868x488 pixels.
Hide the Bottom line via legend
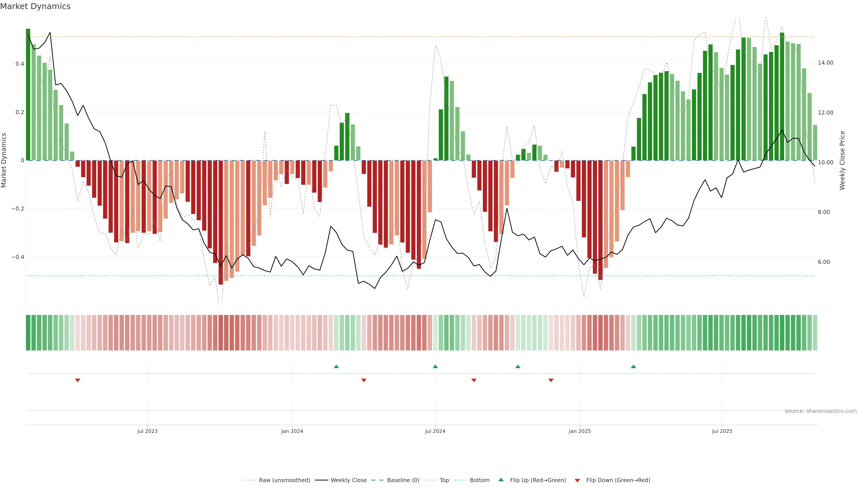tap(479, 480)
